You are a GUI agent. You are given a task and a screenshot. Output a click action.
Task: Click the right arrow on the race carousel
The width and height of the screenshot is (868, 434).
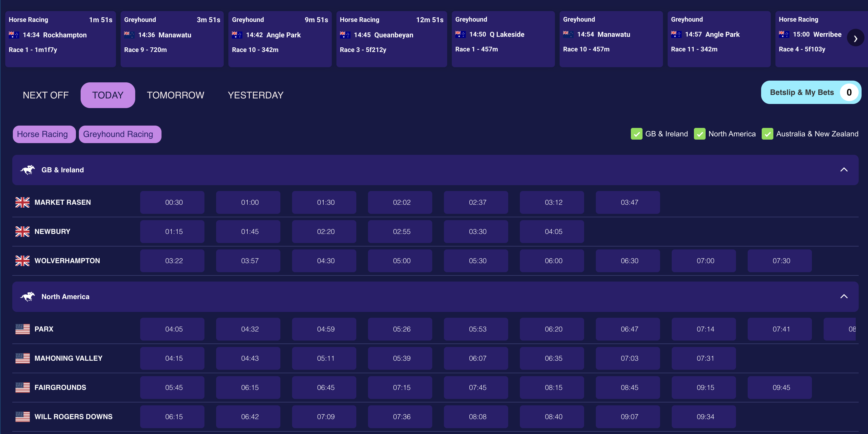tap(855, 38)
